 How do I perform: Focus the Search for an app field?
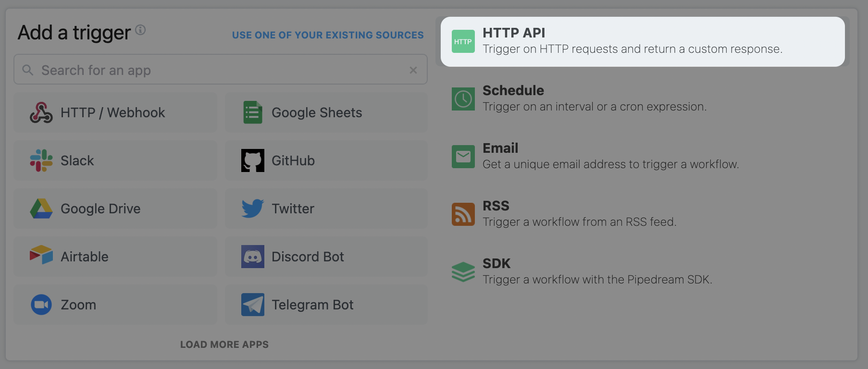click(x=221, y=70)
